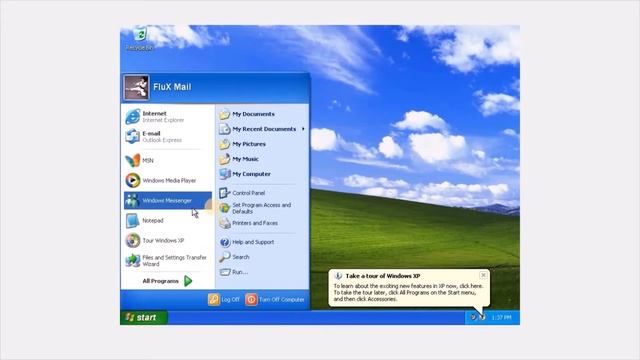Viewport: 640px width, 360px height.
Task: Launch the Windows Media Player icon
Action: coord(133,180)
